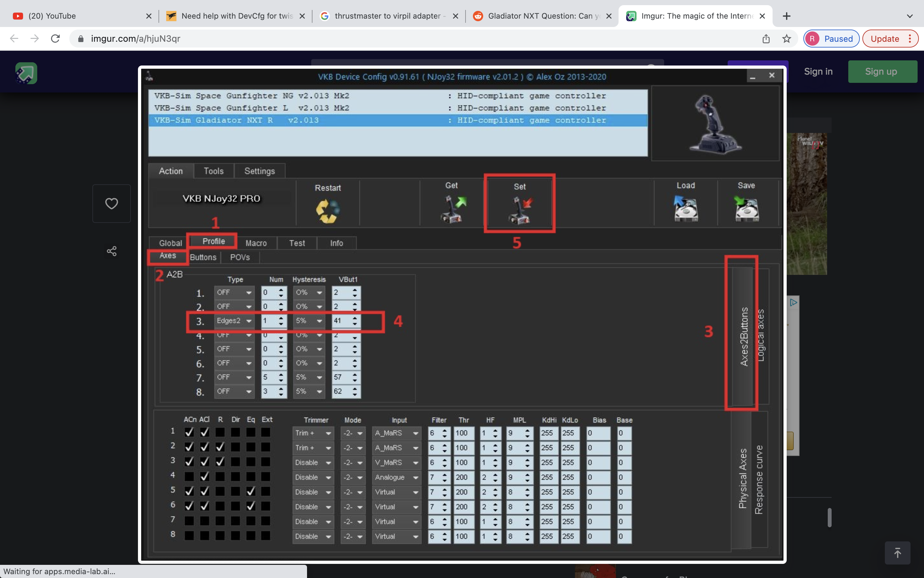Screen dimensions: 924x578
Task: Toggle ACn checkbox for axis 1
Action: tap(189, 432)
